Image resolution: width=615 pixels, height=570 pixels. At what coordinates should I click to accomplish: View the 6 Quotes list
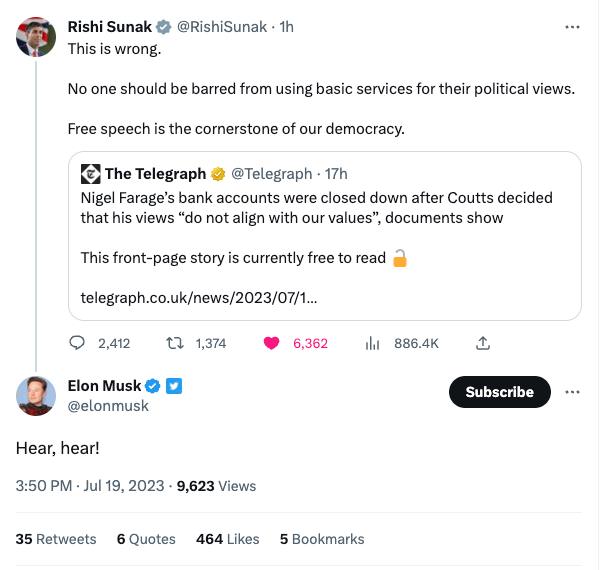[x=146, y=539]
